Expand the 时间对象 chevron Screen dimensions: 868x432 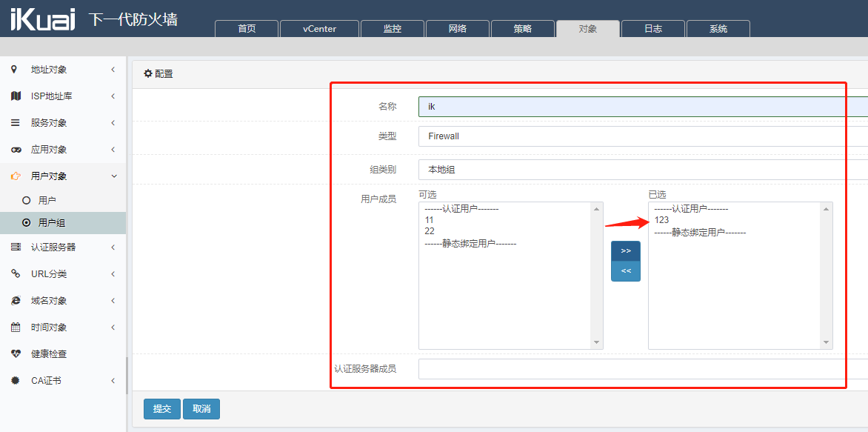tap(113, 328)
